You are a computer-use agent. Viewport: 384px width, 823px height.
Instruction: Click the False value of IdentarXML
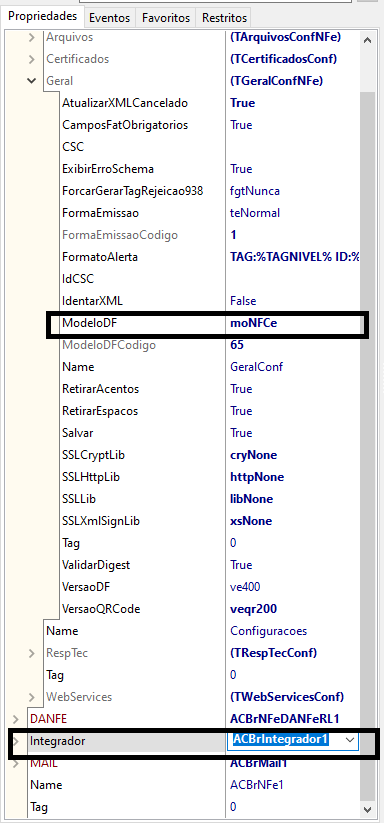[243, 301]
